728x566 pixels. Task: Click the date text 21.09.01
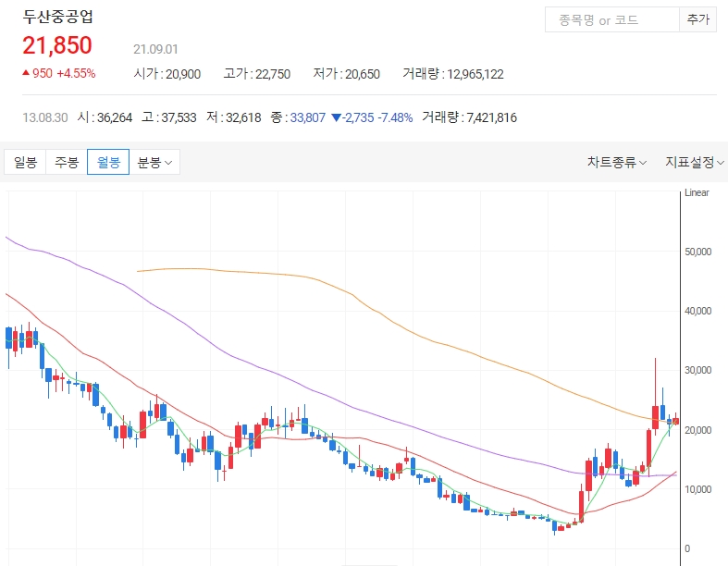[155, 49]
